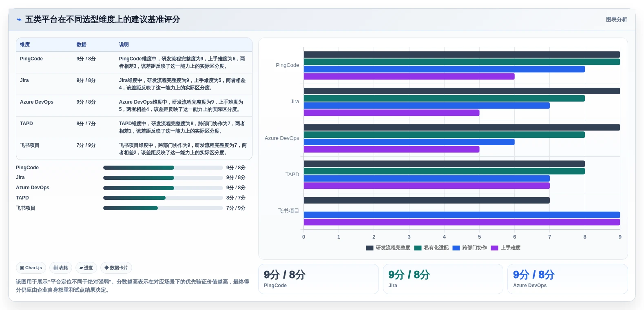This screenshot has height=310, width=644.
Task: Click the blue icon before the chart title
Action: pyautogui.click(x=19, y=20)
